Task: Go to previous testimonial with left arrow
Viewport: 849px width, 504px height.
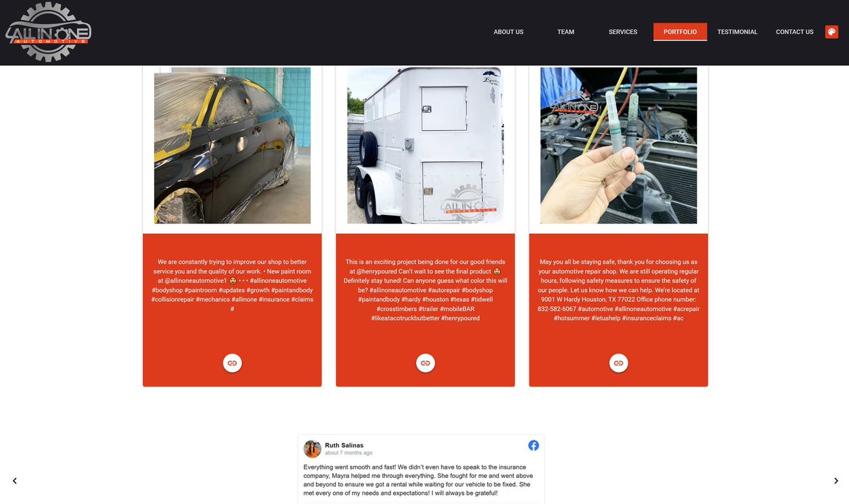Action: click(x=15, y=481)
